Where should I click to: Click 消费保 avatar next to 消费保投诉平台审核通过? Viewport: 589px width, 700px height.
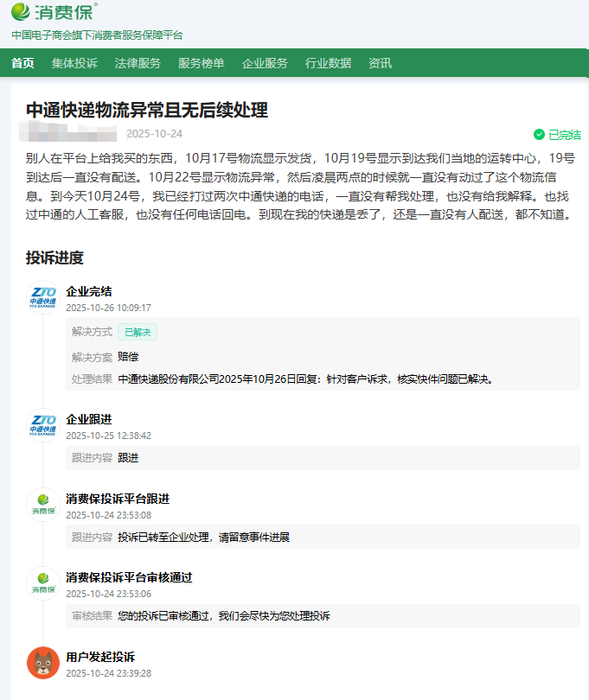point(43,583)
